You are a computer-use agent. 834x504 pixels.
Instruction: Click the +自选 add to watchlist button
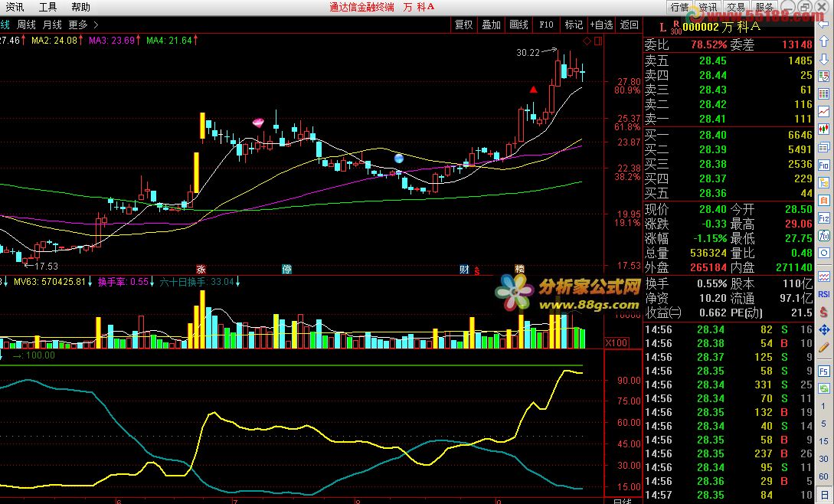[601, 25]
